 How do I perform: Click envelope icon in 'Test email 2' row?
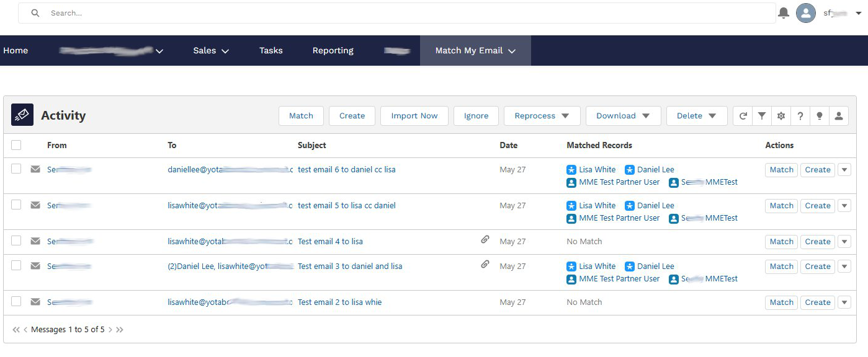tap(35, 302)
